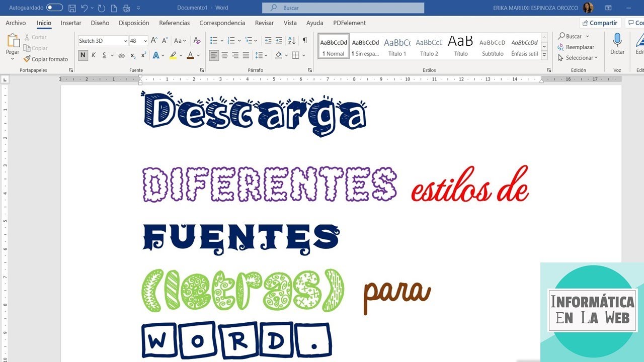Align paragraph to the right

(x=235, y=55)
